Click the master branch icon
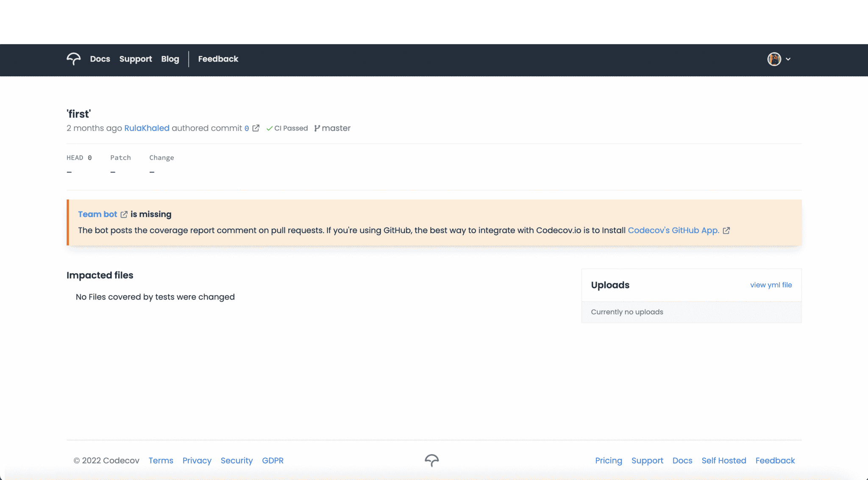This screenshot has height=480, width=868. pos(317,128)
